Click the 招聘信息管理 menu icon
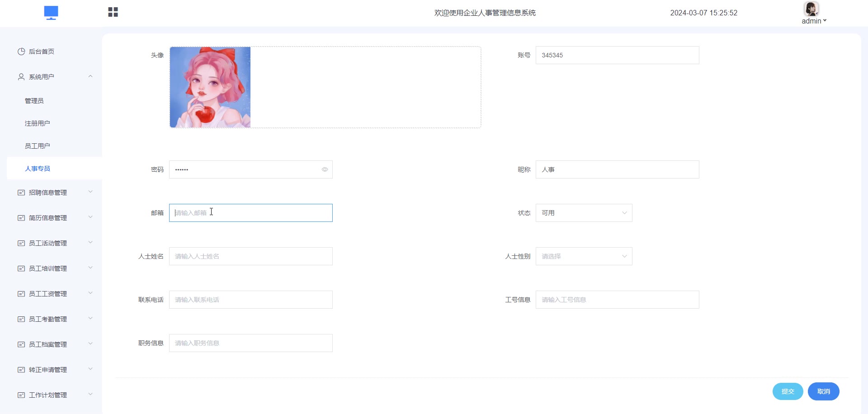 click(x=21, y=193)
